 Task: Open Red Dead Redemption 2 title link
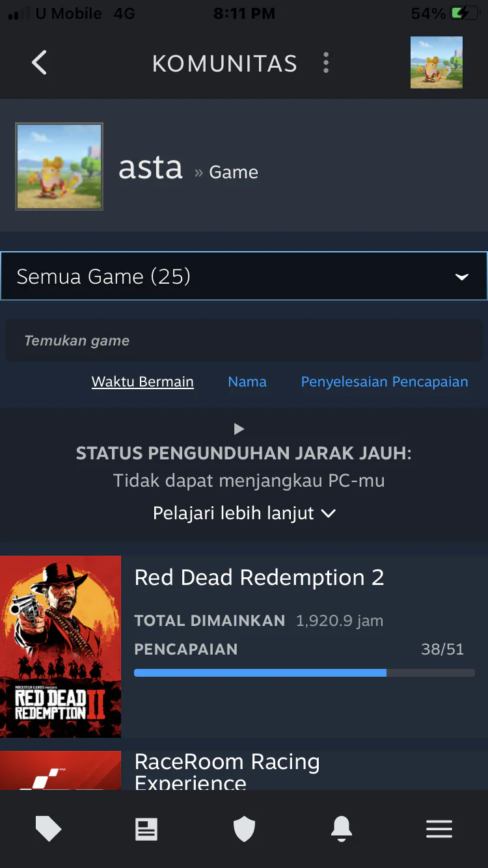(259, 577)
